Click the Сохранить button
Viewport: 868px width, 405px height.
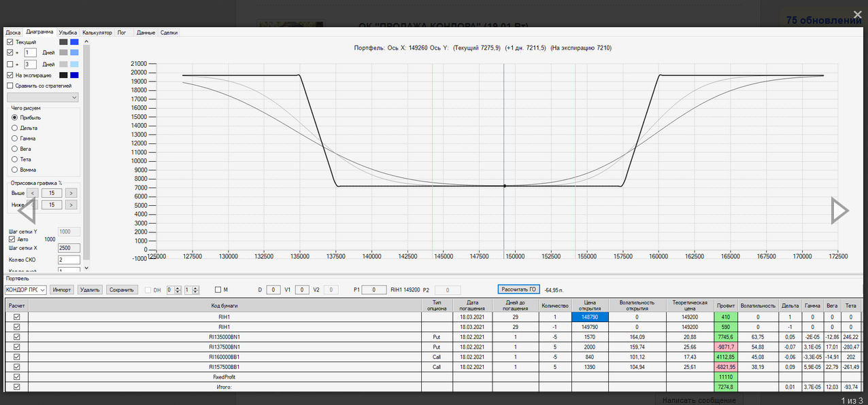pyautogui.click(x=122, y=289)
